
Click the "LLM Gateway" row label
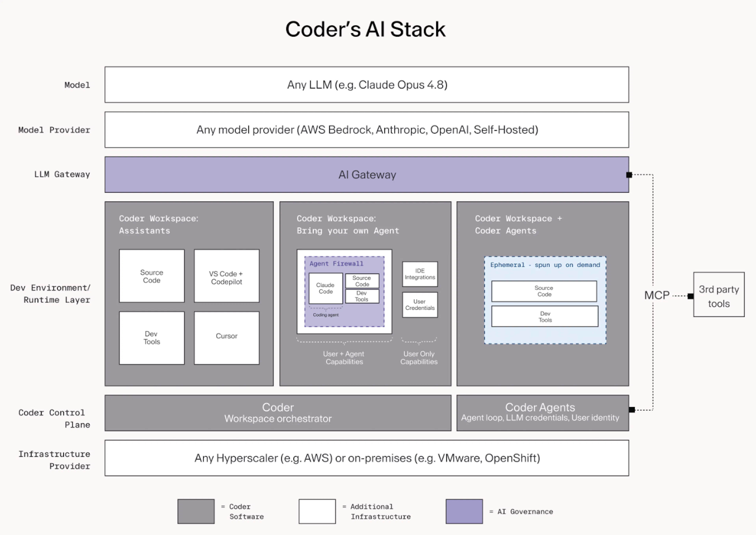62,174
